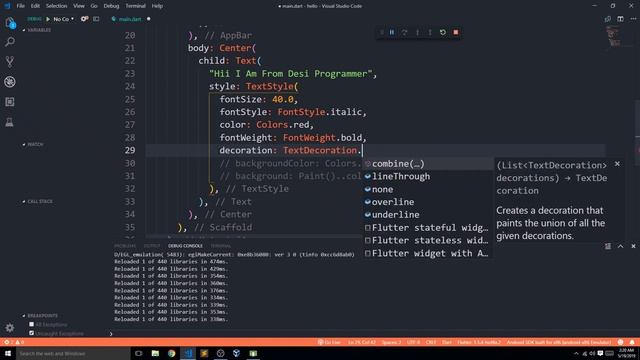This screenshot has height=360, width=640.
Task: Maximize the bottom panel with chevron
Action: (x=620, y=246)
